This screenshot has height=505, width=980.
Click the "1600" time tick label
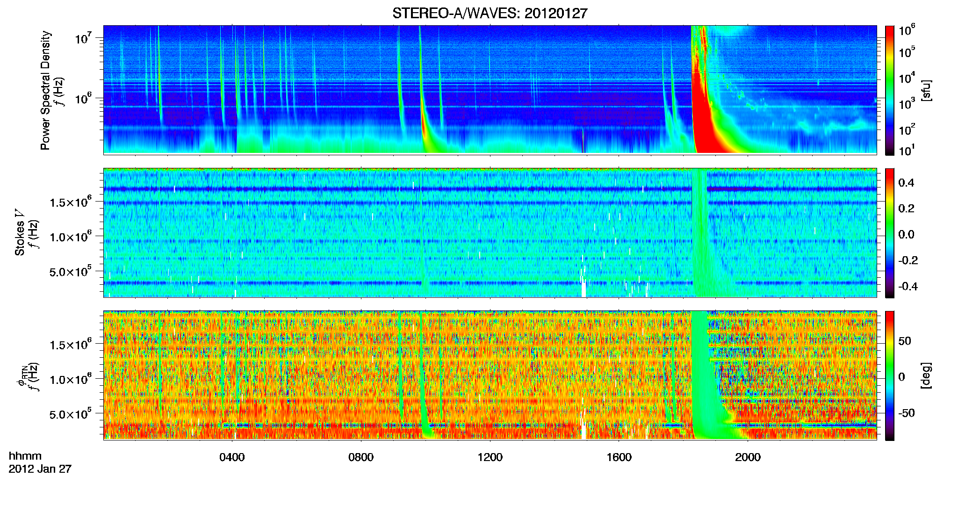[619, 457]
